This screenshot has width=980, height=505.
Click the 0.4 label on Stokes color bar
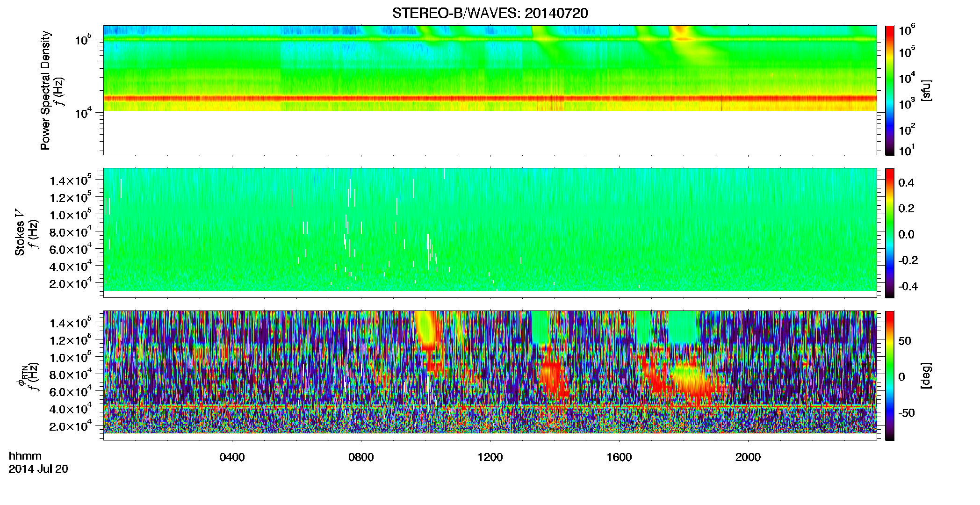[906, 183]
